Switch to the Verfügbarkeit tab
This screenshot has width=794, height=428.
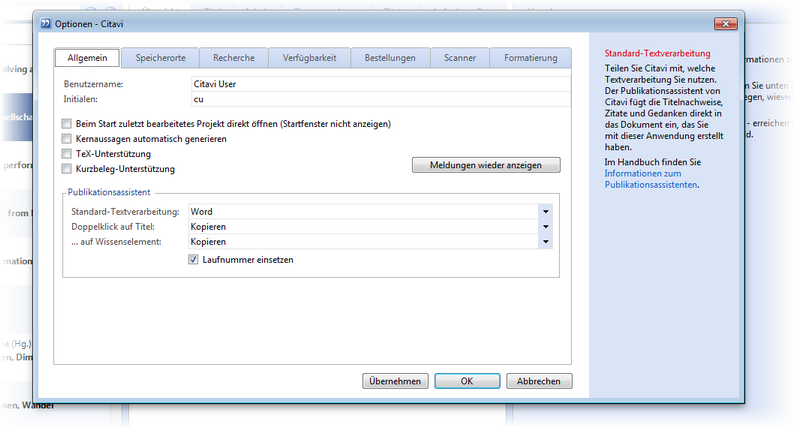(309, 58)
